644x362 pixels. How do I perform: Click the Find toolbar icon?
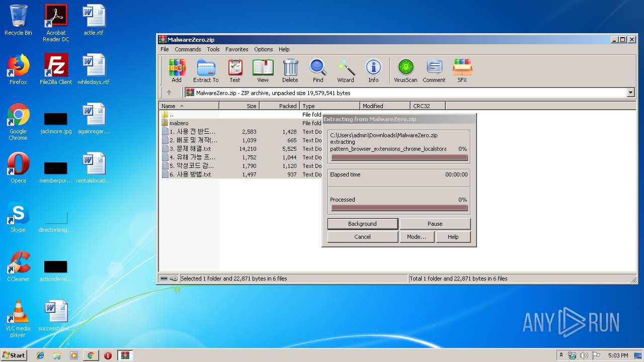pos(318,70)
